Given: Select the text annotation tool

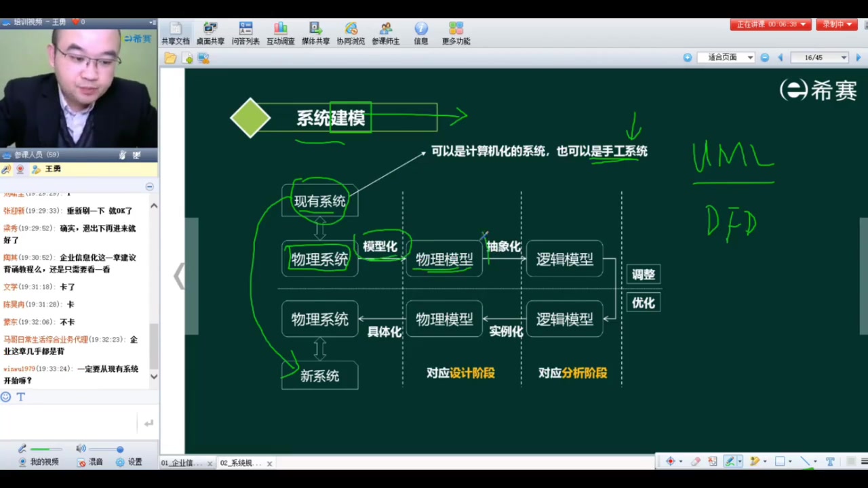Looking at the screenshot, I should pos(830,462).
